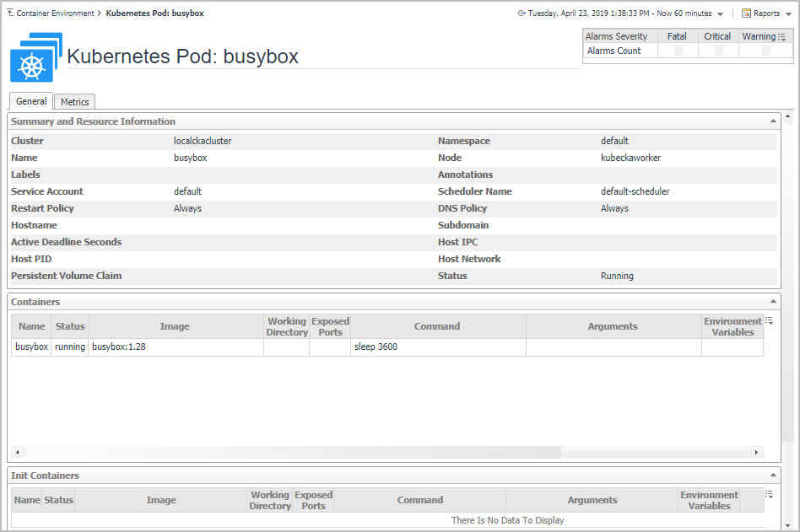Viewport: 800px width, 532px height.
Task: Select the General tab
Action: (x=31, y=101)
